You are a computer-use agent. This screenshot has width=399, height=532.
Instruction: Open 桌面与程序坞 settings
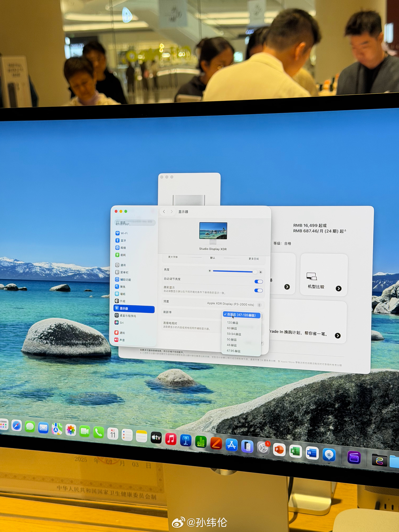[x=127, y=316]
